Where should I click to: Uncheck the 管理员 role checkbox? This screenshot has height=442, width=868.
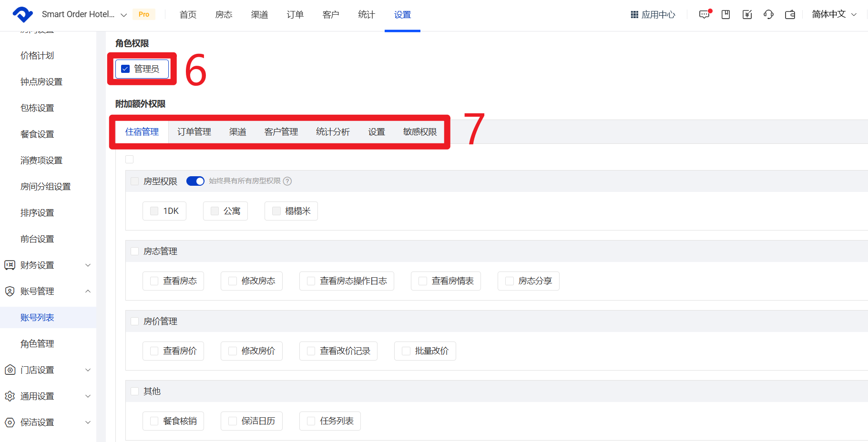[x=125, y=69]
